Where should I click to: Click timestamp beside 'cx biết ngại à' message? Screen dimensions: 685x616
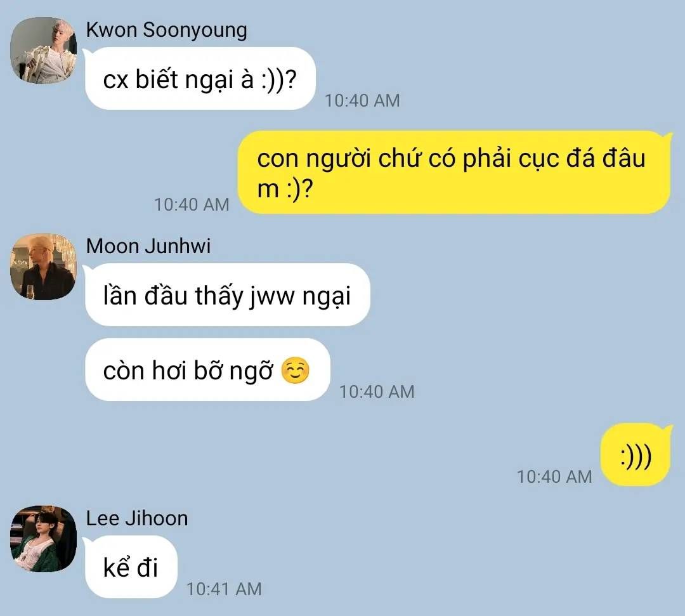tap(362, 100)
